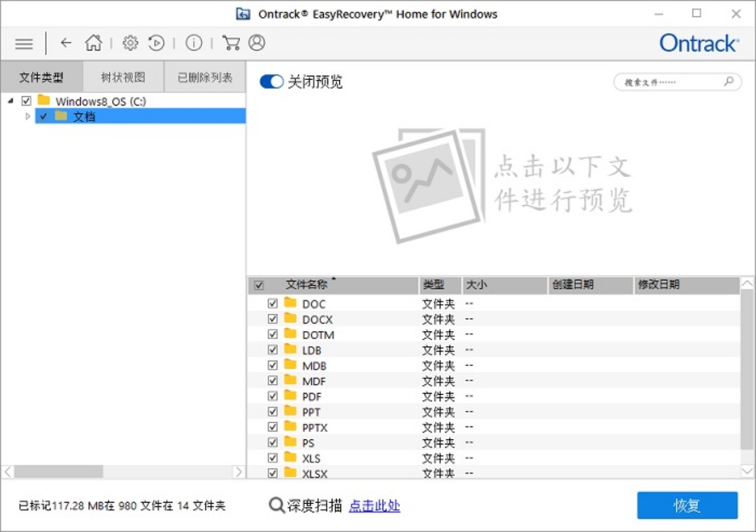Collapse the Windows8_OS (C:) tree node
This screenshot has height=532, width=756.
tap(11, 101)
